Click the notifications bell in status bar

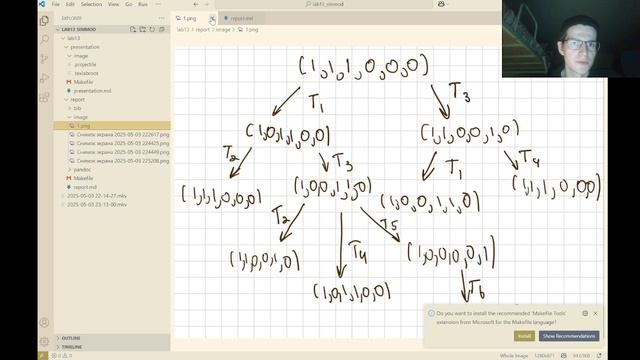(599, 356)
